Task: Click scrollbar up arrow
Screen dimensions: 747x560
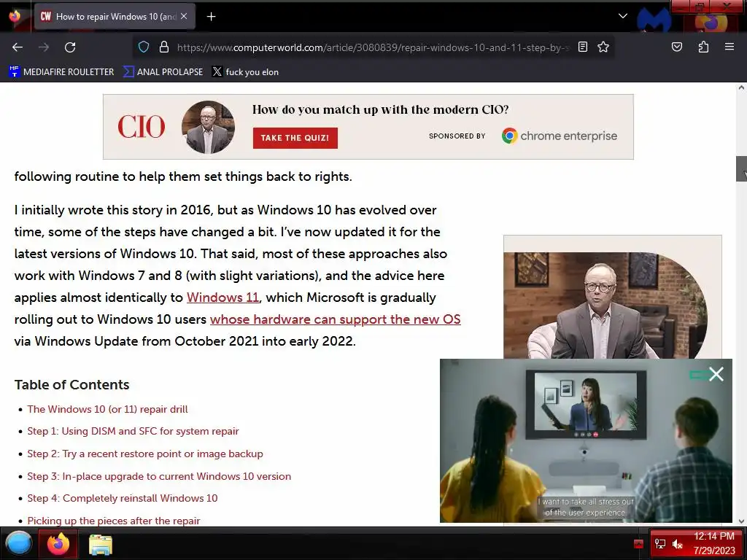Action: click(741, 87)
